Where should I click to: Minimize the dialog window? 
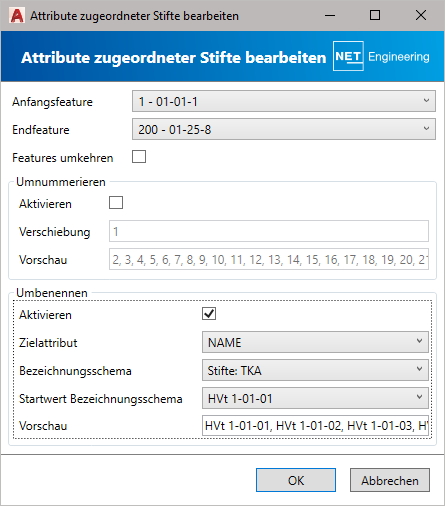coord(330,15)
